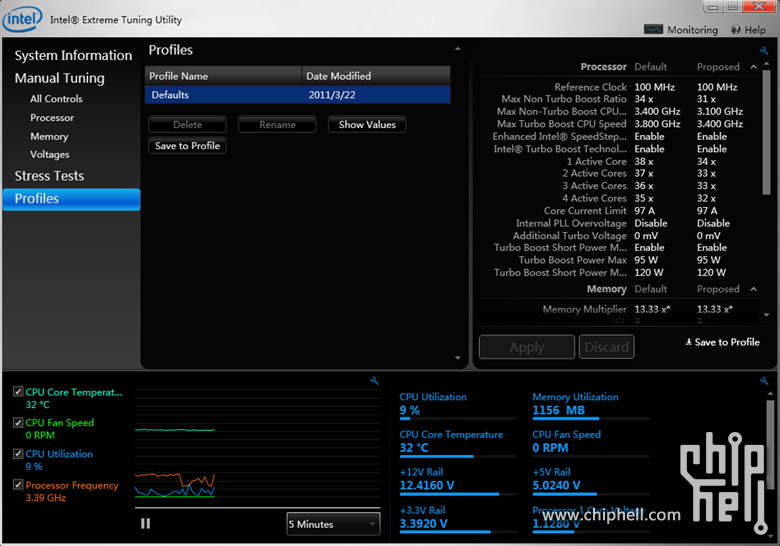
Task: Click Max Turbo Boost CPU Speed row
Action: click(619, 124)
